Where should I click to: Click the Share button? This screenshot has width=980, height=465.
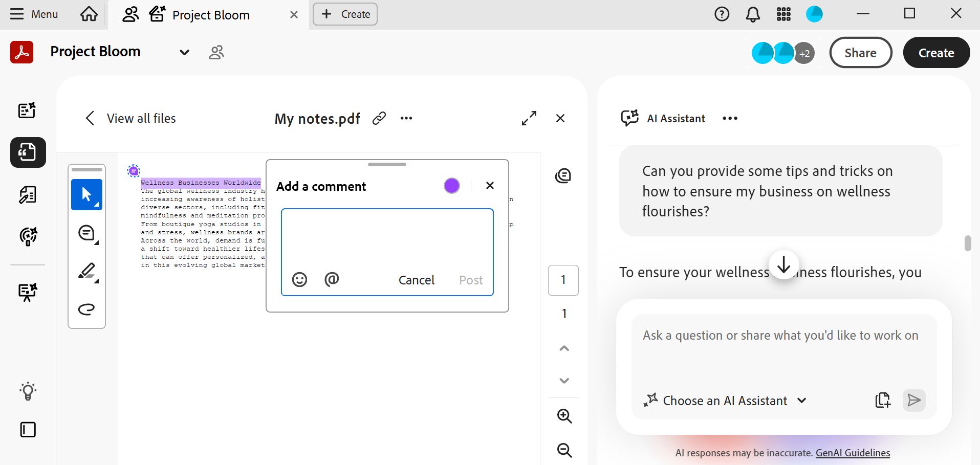(860, 53)
